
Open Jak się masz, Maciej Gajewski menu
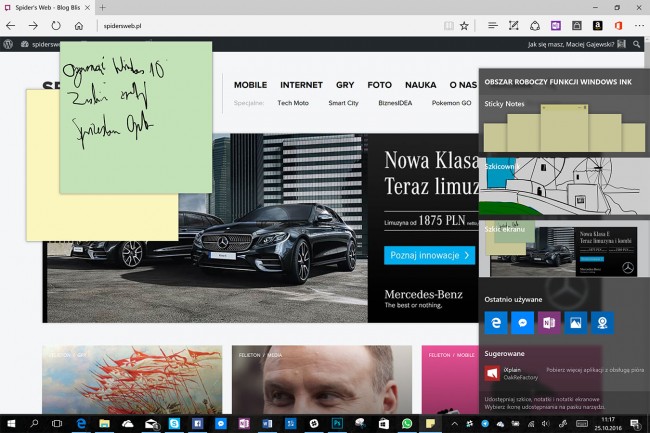pos(576,44)
